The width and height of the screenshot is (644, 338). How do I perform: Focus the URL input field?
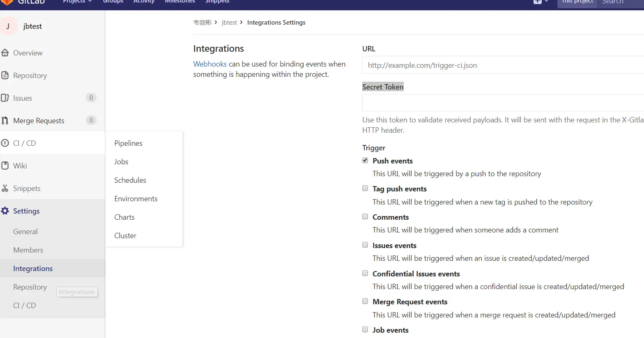click(503, 65)
